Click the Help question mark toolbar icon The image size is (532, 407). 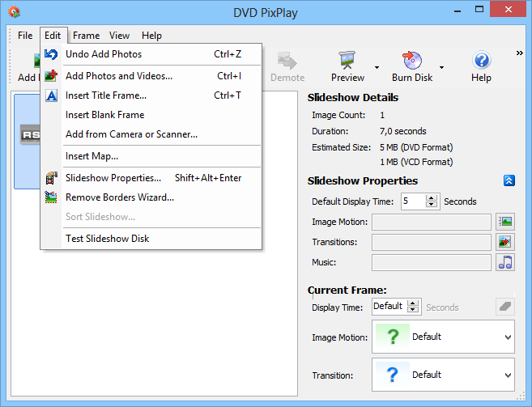point(481,60)
